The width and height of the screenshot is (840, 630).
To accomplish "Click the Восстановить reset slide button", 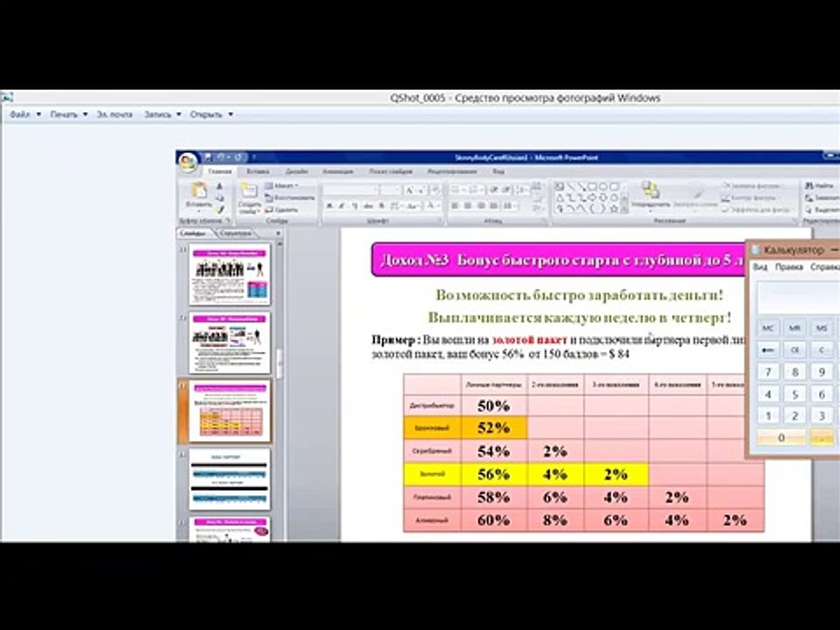I will point(290,198).
